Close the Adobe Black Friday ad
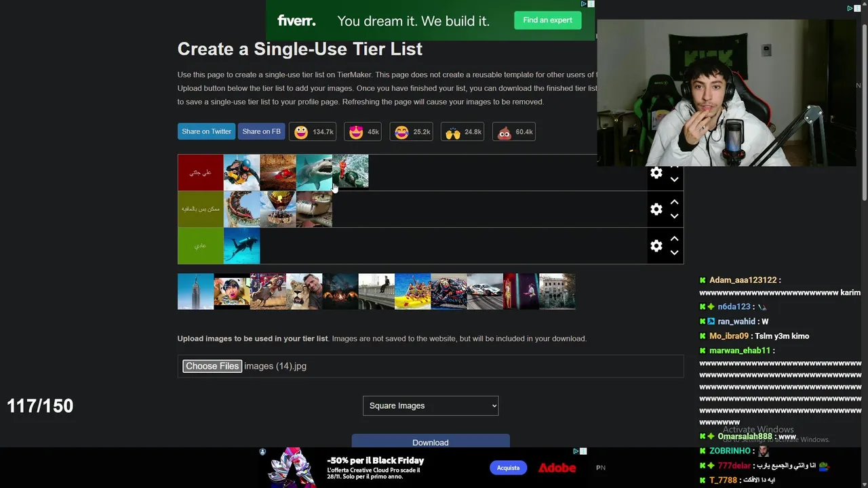Screen dimensions: 868x488 pyautogui.click(x=583, y=451)
